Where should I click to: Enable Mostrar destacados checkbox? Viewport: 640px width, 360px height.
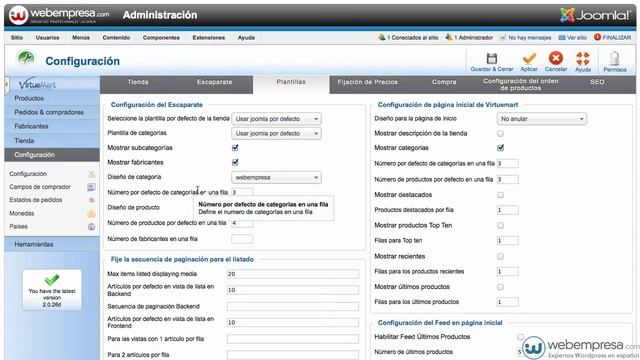[500, 195]
